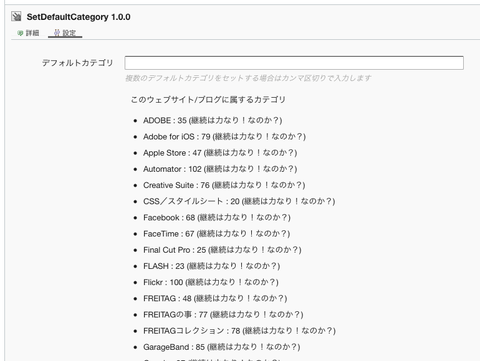
Task: Select the CSS／スタイルシート : 20 entry
Action: pyautogui.click(x=239, y=201)
